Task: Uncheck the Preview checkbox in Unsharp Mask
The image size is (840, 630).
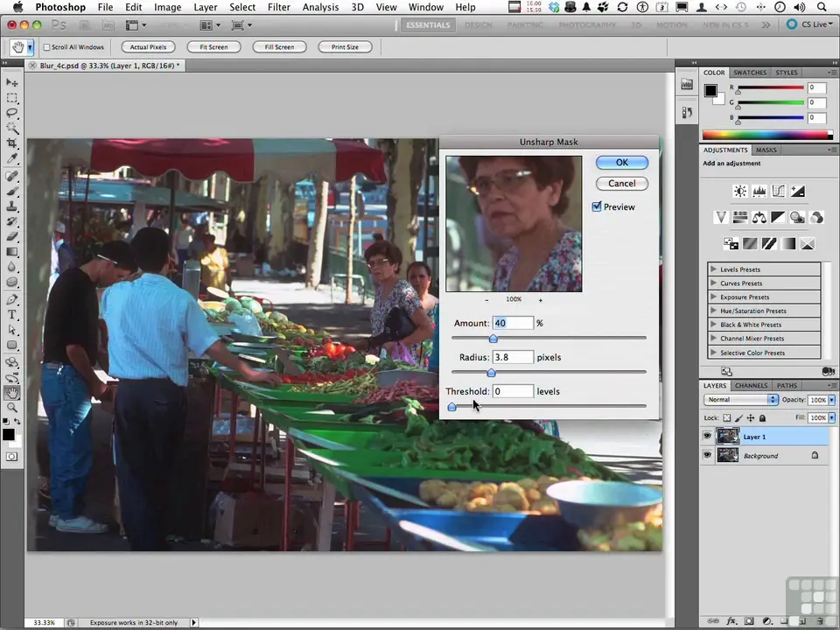Action: (x=597, y=207)
